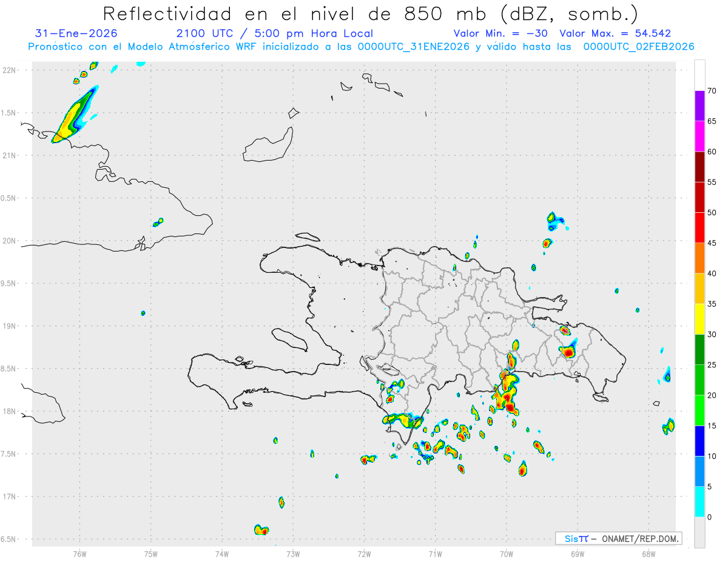
Task: Click the 'Valor Min. = -30' text
Action: point(502,33)
